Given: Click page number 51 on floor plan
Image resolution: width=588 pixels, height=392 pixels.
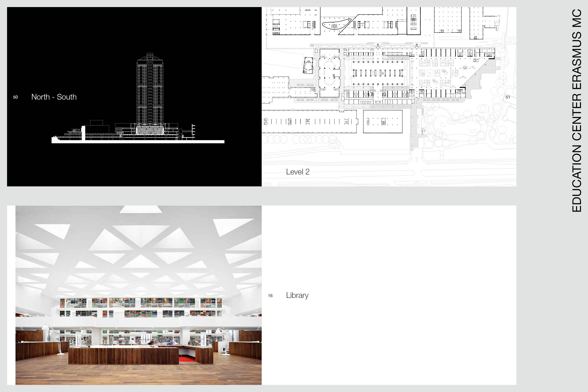Looking at the screenshot, I should pyautogui.click(x=507, y=97).
